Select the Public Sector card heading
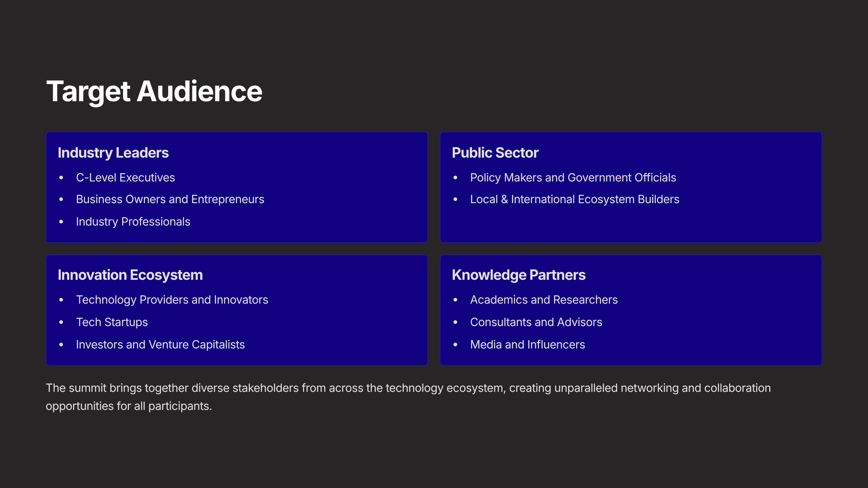This screenshot has height=488, width=868. pyautogui.click(x=495, y=153)
